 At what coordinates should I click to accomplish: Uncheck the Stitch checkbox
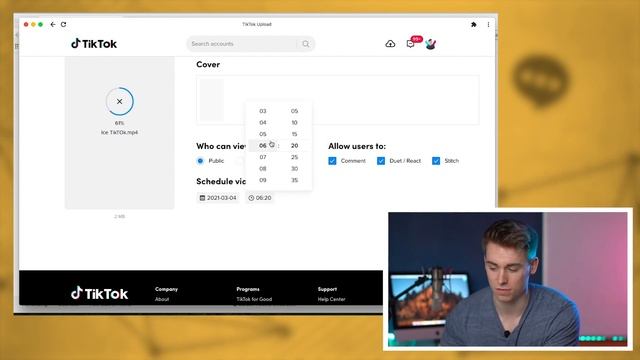436,161
